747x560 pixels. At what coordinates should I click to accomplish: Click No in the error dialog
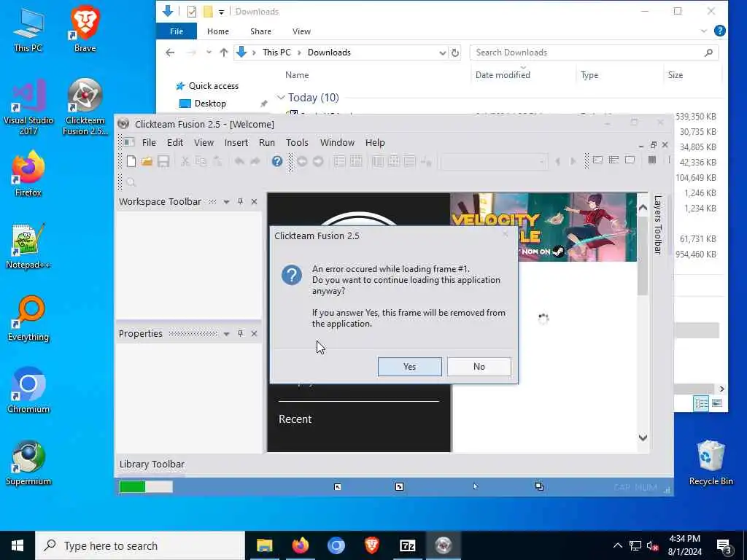tap(479, 367)
